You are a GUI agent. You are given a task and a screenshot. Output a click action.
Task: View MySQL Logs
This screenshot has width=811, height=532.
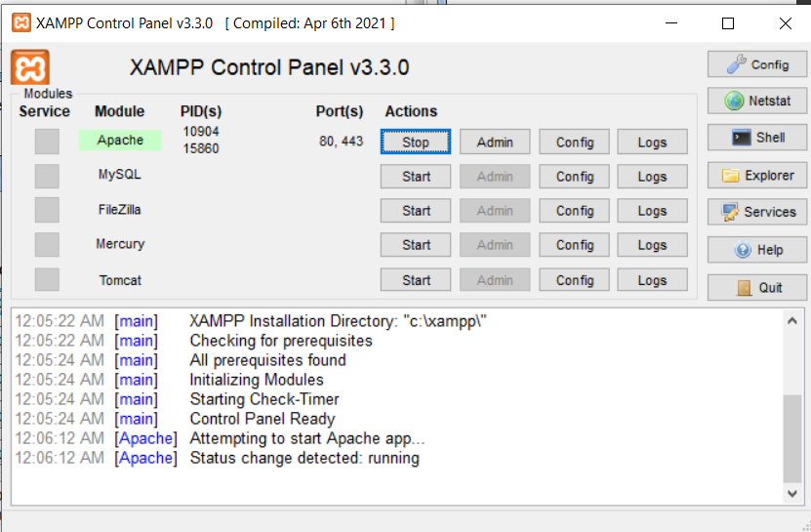[x=652, y=177]
